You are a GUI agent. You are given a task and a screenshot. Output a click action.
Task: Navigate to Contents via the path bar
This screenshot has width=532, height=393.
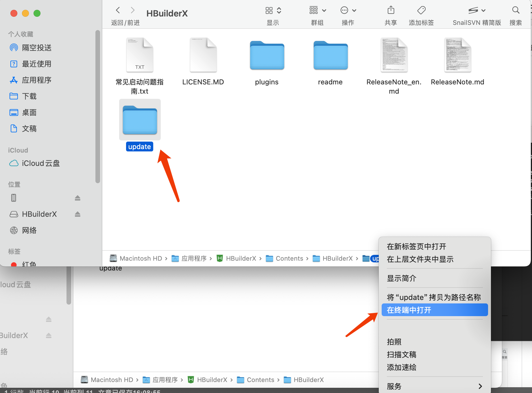tap(289, 258)
